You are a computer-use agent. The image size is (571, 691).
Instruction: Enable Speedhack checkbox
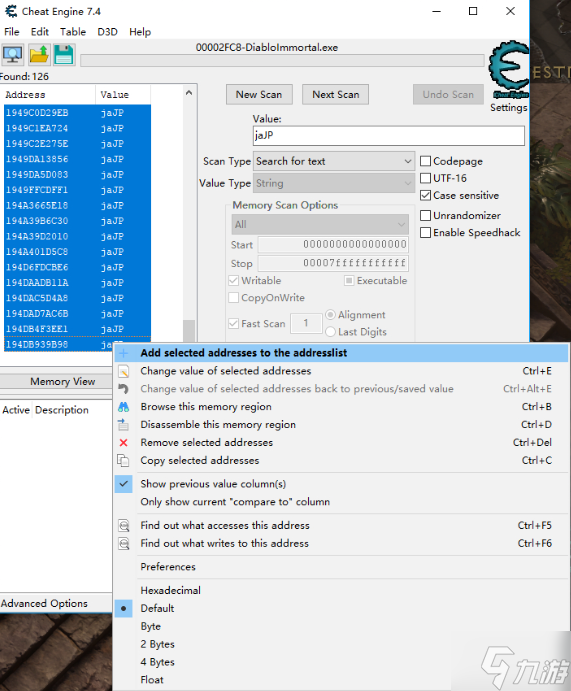(x=425, y=233)
